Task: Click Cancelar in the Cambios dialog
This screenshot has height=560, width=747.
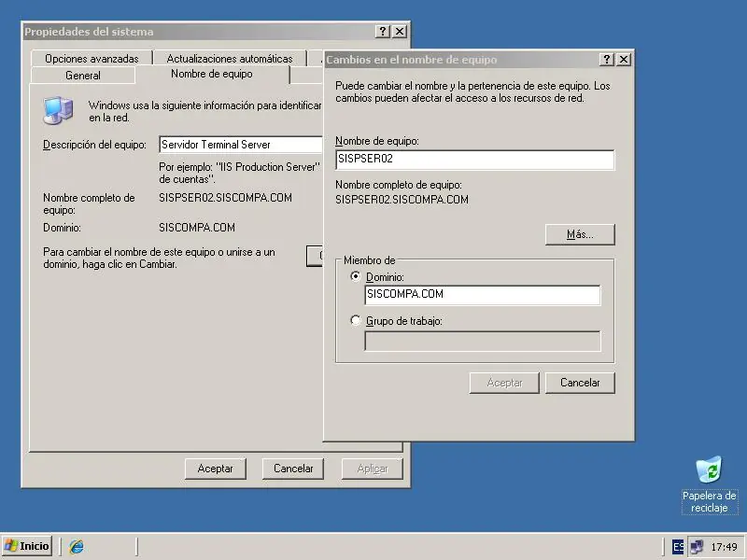Action: pyautogui.click(x=580, y=383)
